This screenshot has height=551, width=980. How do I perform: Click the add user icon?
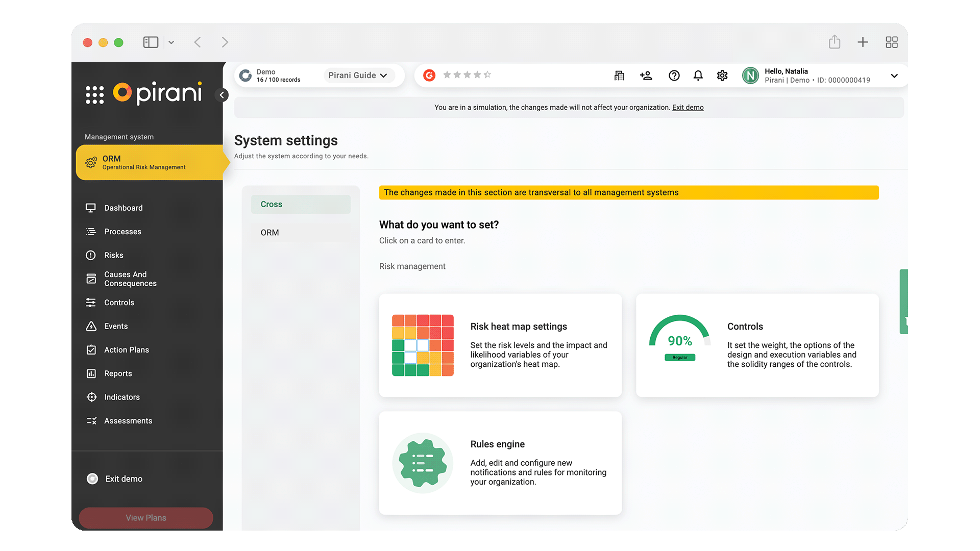point(646,76)
